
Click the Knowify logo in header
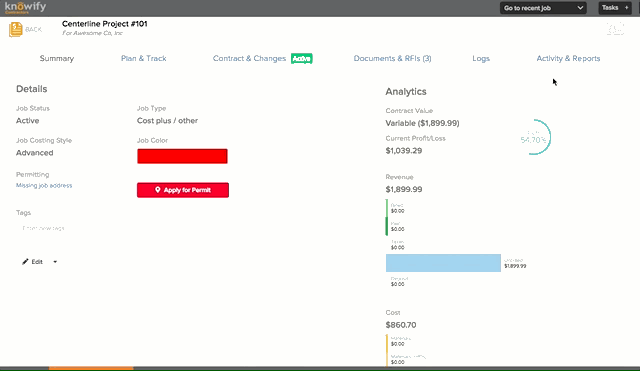[x=25, y=7]
